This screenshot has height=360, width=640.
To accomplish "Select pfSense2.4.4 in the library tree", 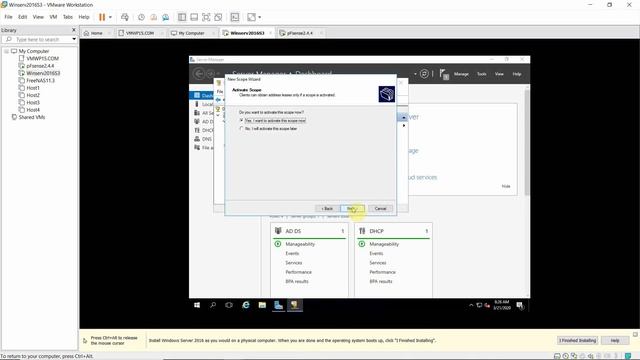I will click(x=40, y=66).
